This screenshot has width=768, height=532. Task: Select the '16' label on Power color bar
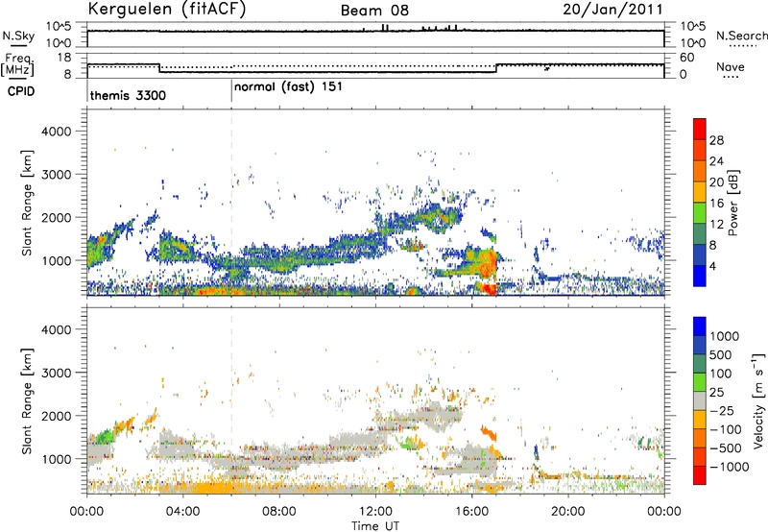tap(716, 203)
